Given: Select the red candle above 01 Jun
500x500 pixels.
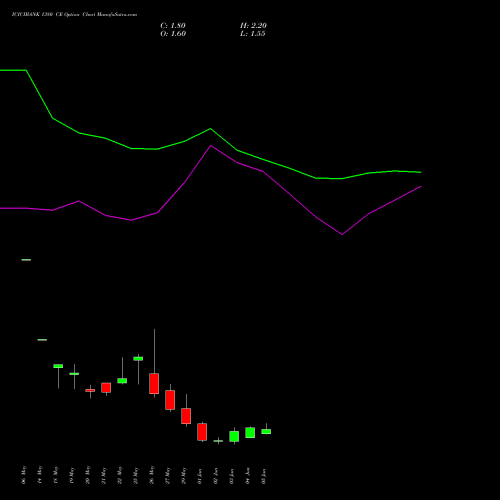Looking at the screenshot, I should coord(202,432).
